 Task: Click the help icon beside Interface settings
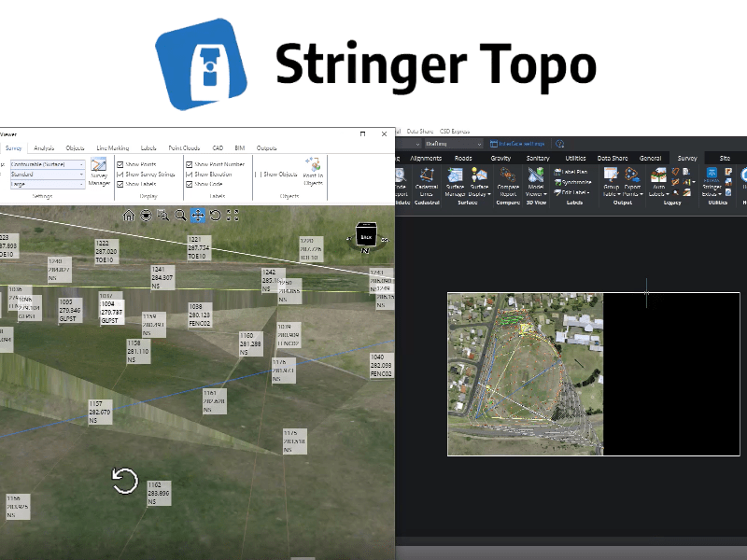[559, 144]
